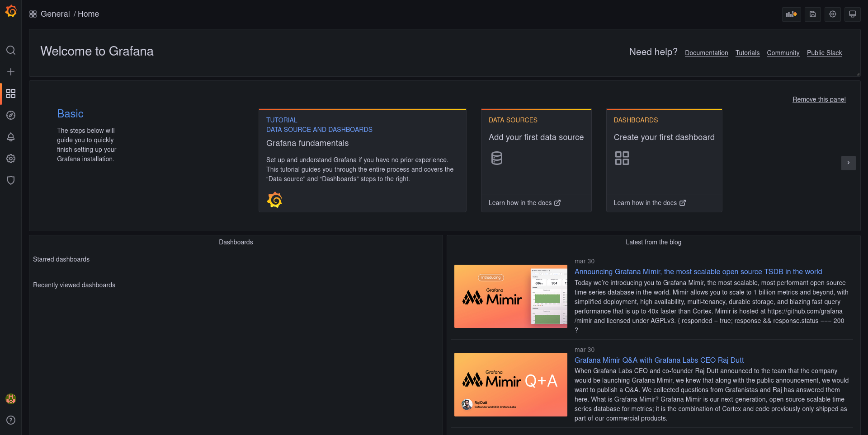The height and width of the screenshot is (435, 868).
Task: Click the Grafana icon in tutorial card
Action: point(274,200)
